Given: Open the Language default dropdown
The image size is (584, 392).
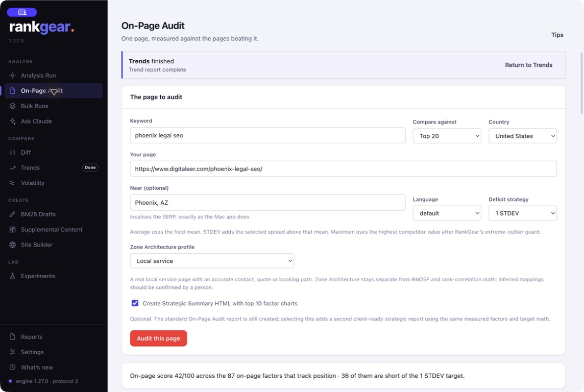Looking at the screenshot, I should click(447, 213).
